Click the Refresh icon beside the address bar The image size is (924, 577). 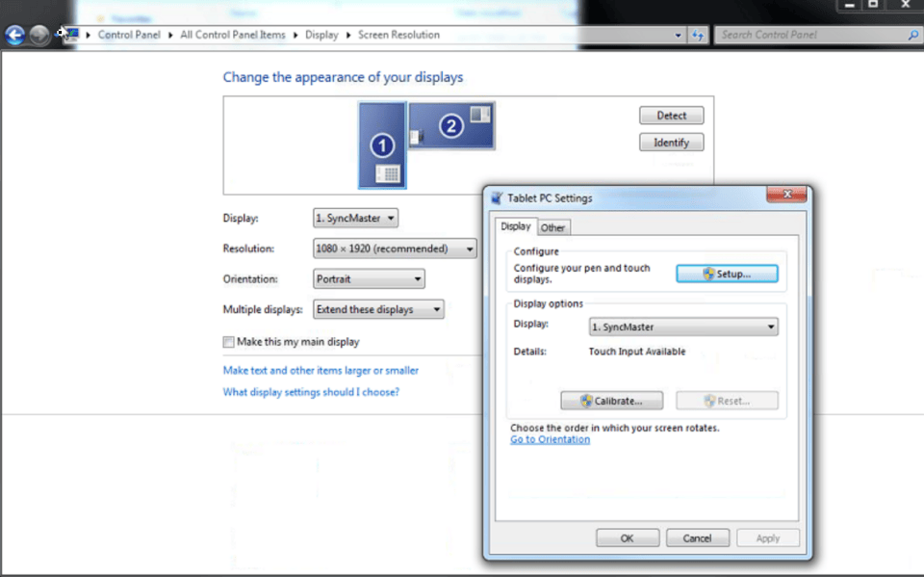pyautogui.click(x=698, y=35)
